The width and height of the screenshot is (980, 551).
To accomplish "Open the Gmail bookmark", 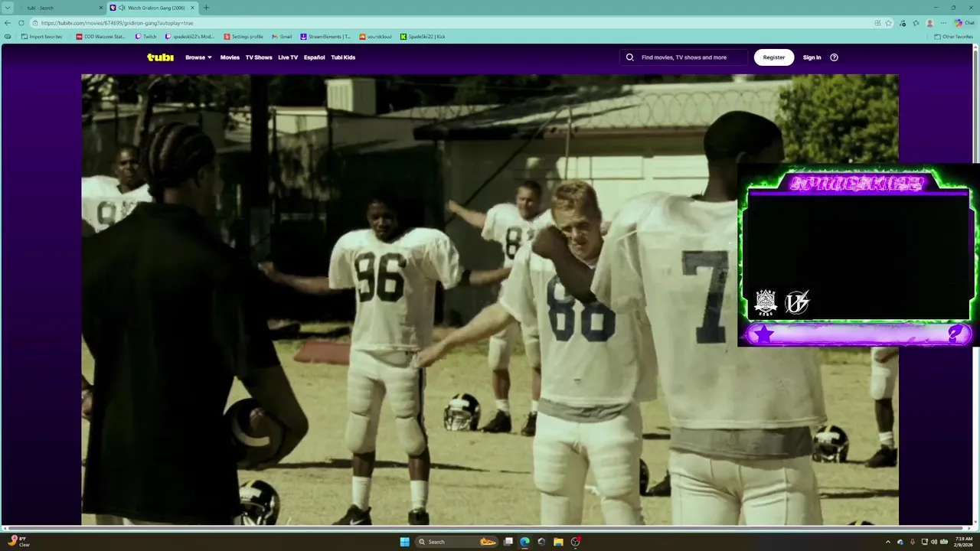I will pyautogui.click(x=282, y=37).
